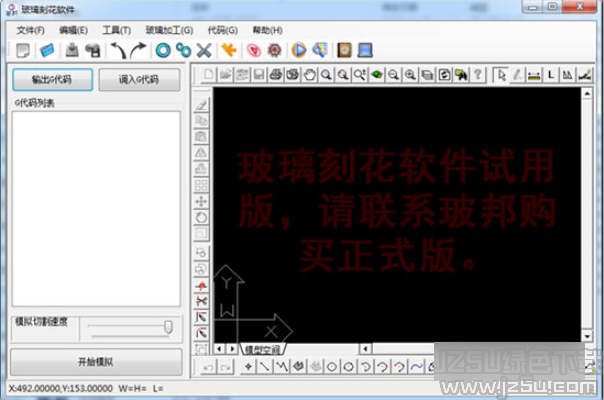The width and height of the screenshot is (604, 400).
Task: Click the regenerate refresh icon
Action: click(x=444, y=74)
